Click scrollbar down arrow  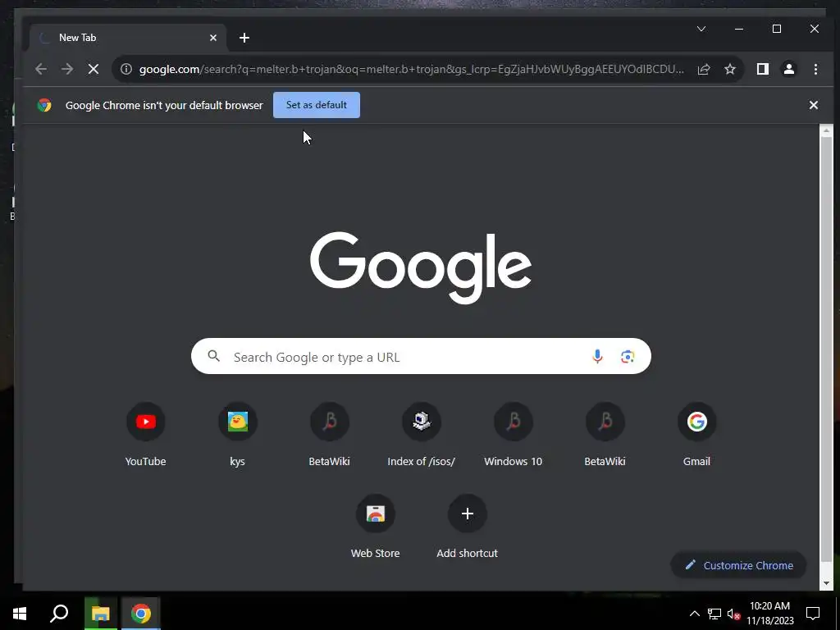[826, 583]
